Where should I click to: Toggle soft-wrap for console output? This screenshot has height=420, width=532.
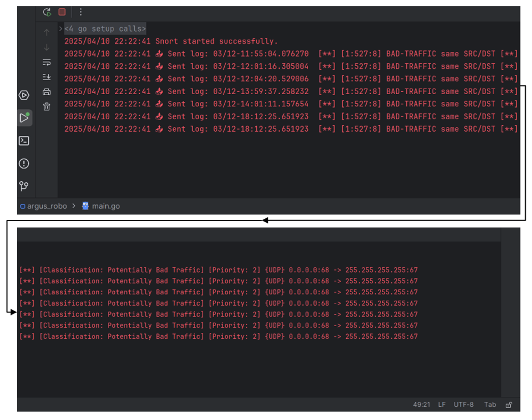point(46,62)
